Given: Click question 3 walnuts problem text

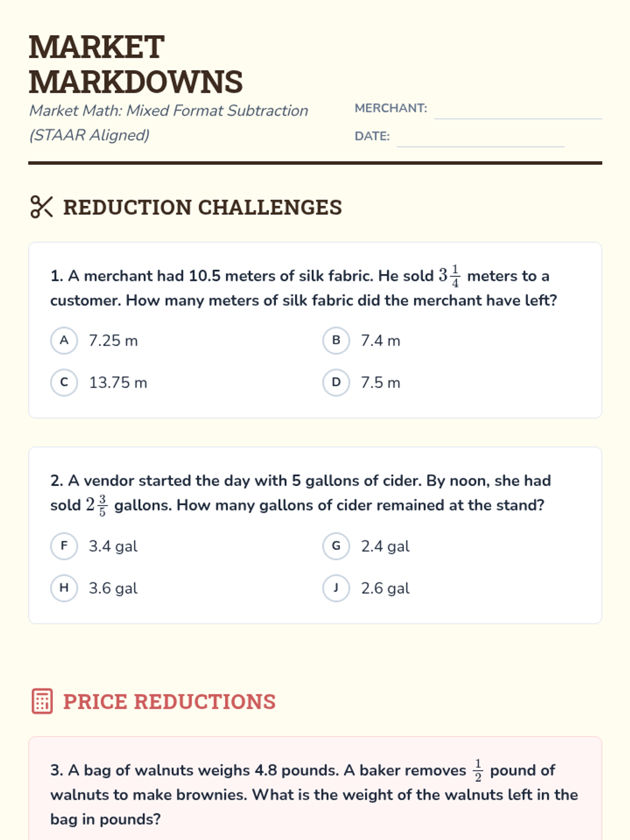Looking at the screenshot, I should 314,794.
